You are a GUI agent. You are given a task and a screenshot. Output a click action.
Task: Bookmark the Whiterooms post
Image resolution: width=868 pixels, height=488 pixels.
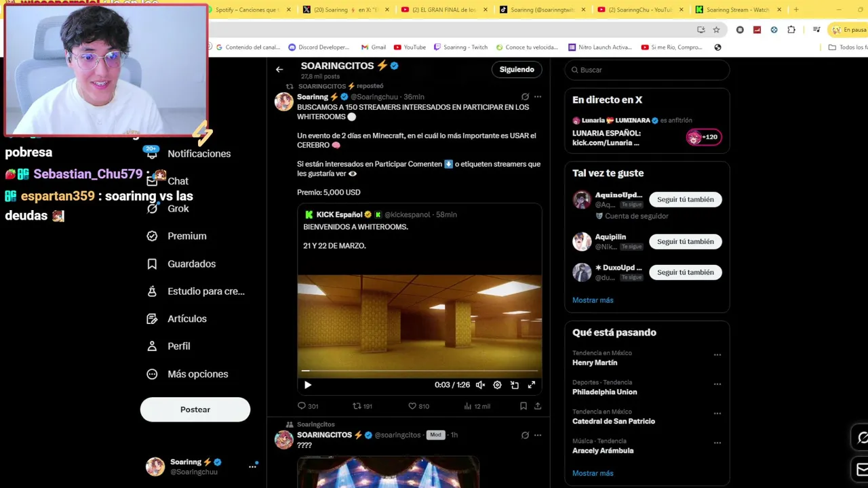pos(524,406)
